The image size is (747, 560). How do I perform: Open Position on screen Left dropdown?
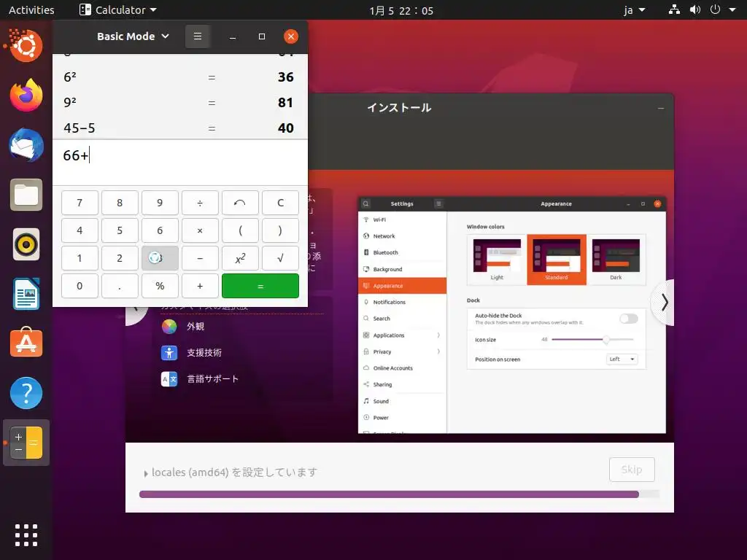pyautogui.click(x=622, y=359)
